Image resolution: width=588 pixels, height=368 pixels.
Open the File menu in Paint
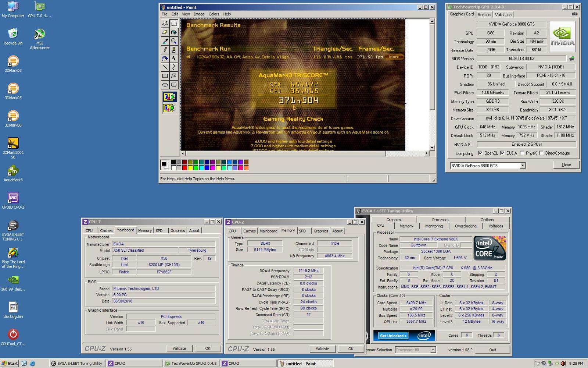click(x=164, y=14)
